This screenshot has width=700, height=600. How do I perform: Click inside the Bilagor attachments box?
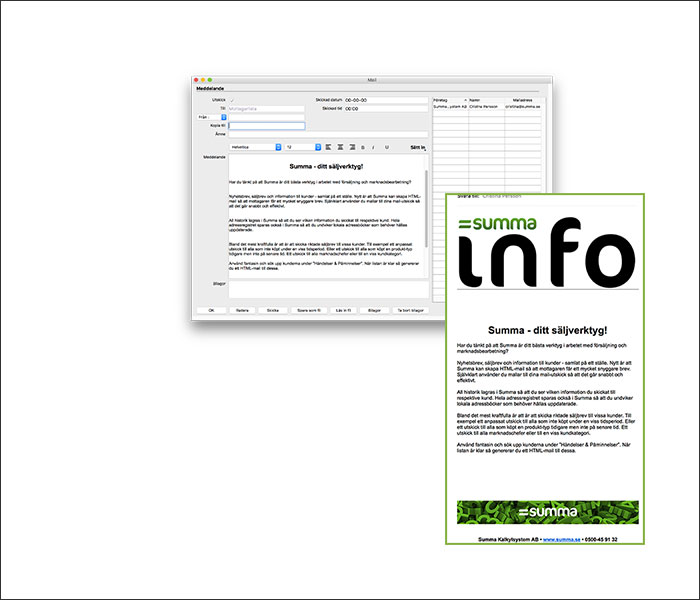coord(329,289)
